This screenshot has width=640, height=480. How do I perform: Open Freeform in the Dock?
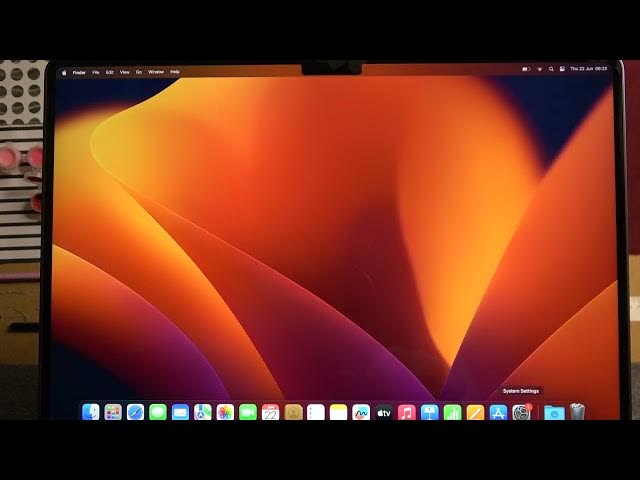[x=361, y=412]
